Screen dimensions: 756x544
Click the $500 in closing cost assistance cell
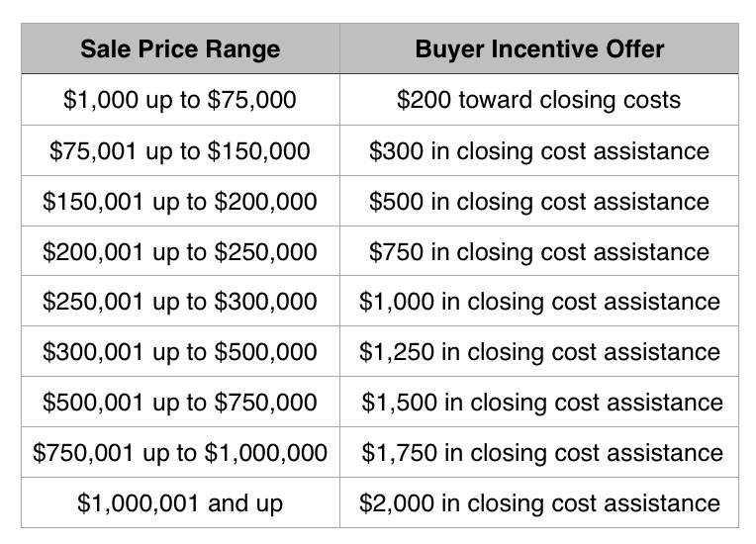point(539,201)
